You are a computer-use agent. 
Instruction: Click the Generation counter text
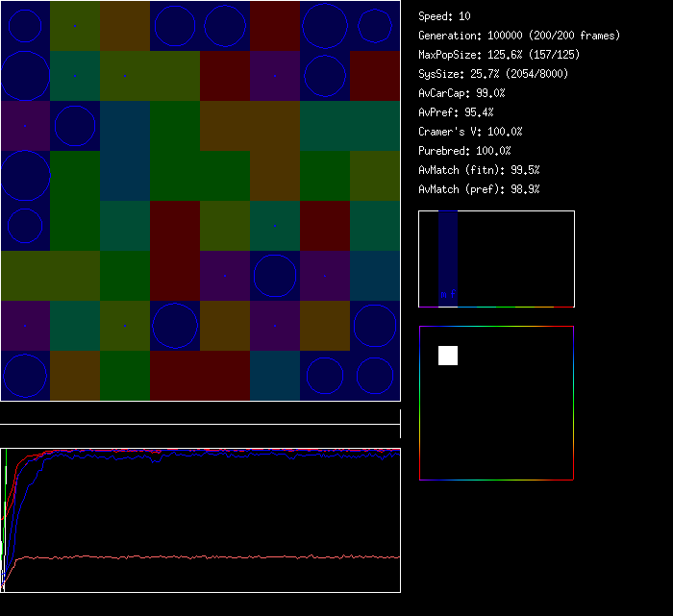click(519, 36)
